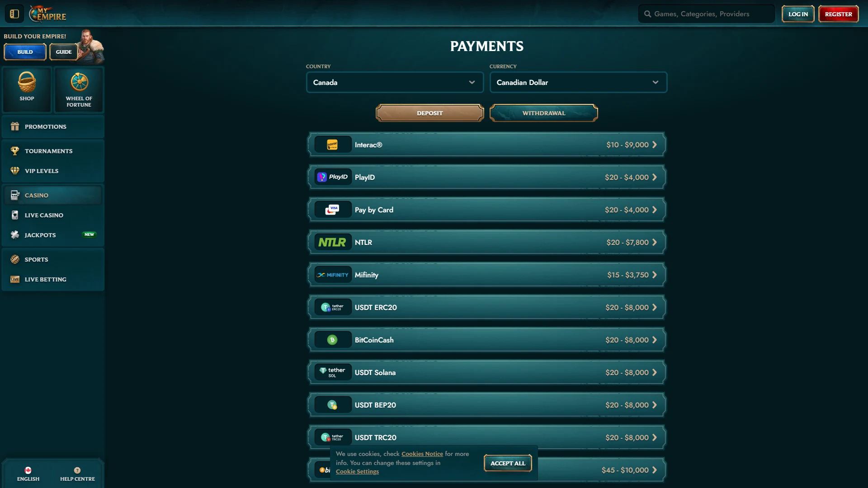The height and width of the screenshot is (488, 868).
Task: Click the Jackpots clover icon
Action: coord(15,235)
